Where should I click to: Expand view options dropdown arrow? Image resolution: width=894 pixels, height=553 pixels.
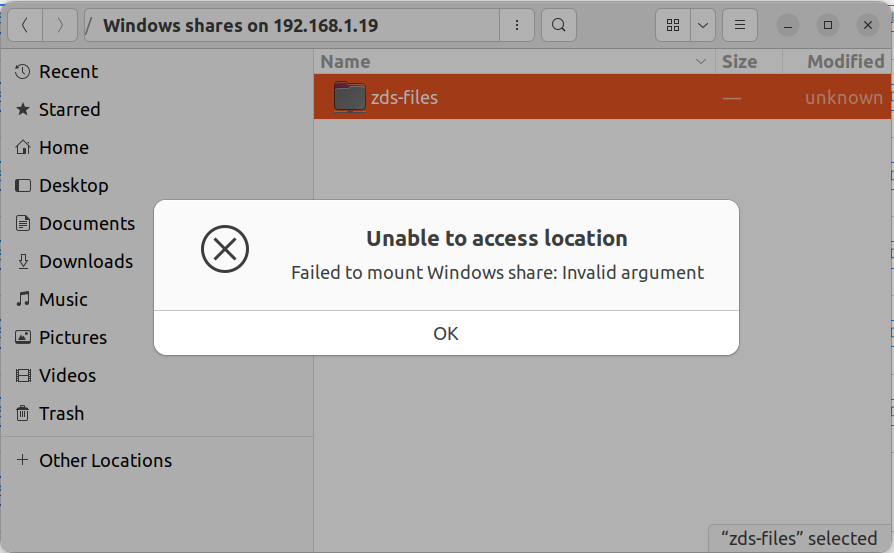[x=703, y=25]
